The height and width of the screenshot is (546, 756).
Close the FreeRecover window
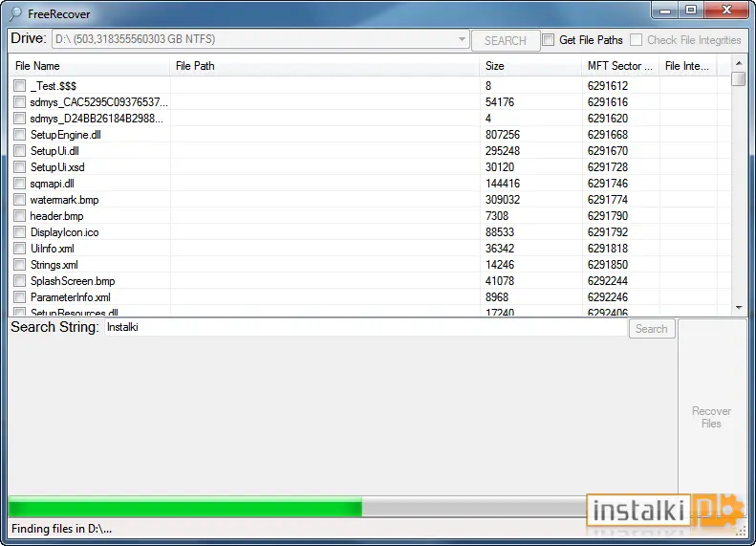tap(726, 11)
